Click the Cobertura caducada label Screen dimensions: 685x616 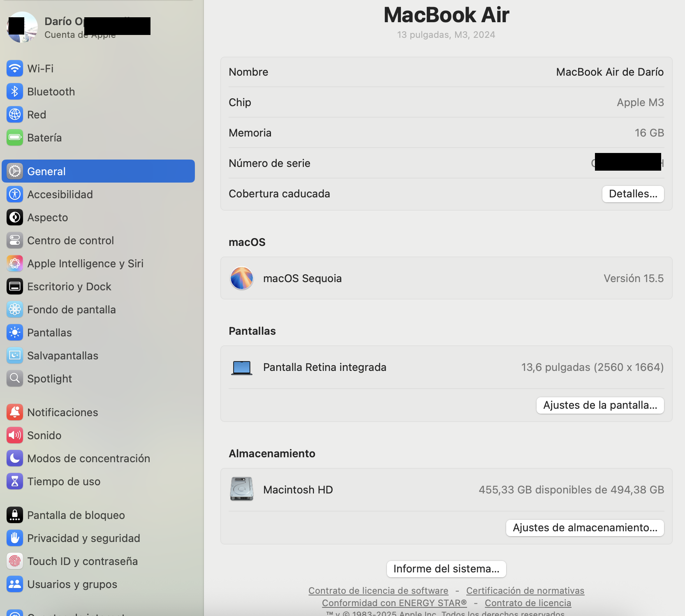point(279,194)
